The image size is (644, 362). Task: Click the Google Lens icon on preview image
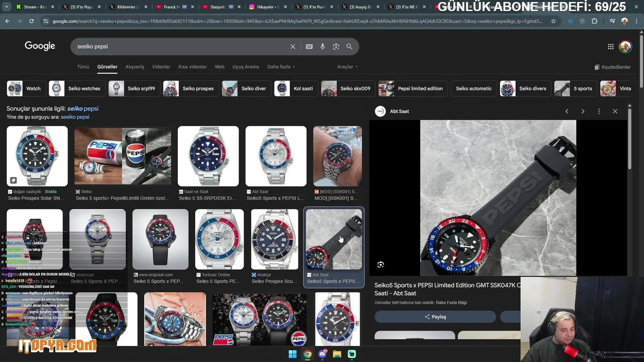pos(380,264)
